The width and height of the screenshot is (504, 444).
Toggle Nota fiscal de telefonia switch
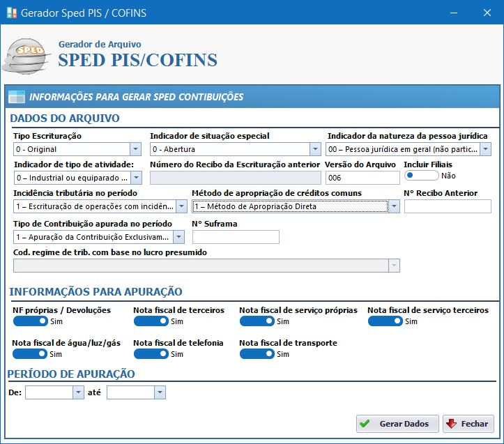(x=151, y=354)
